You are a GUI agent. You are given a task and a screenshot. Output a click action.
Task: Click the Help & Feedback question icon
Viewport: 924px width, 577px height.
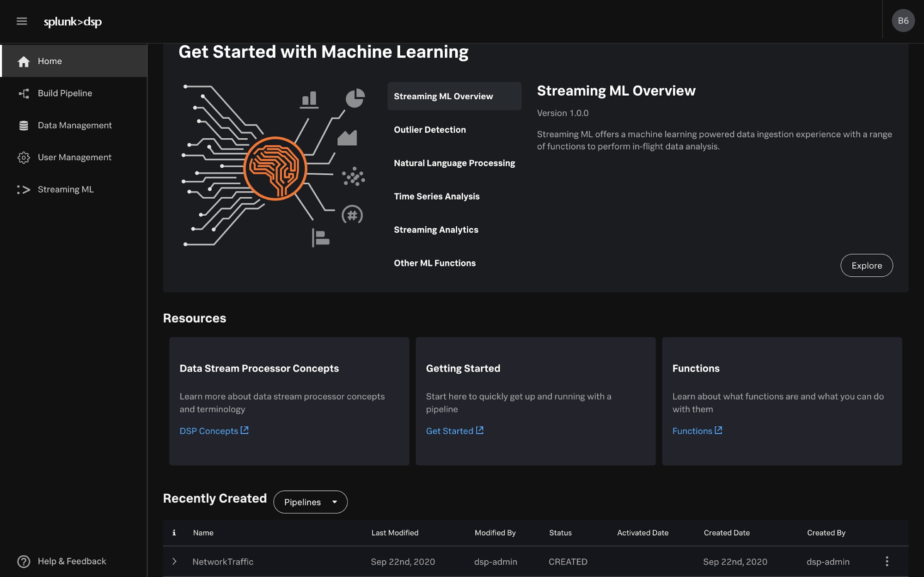coord(24,561)
